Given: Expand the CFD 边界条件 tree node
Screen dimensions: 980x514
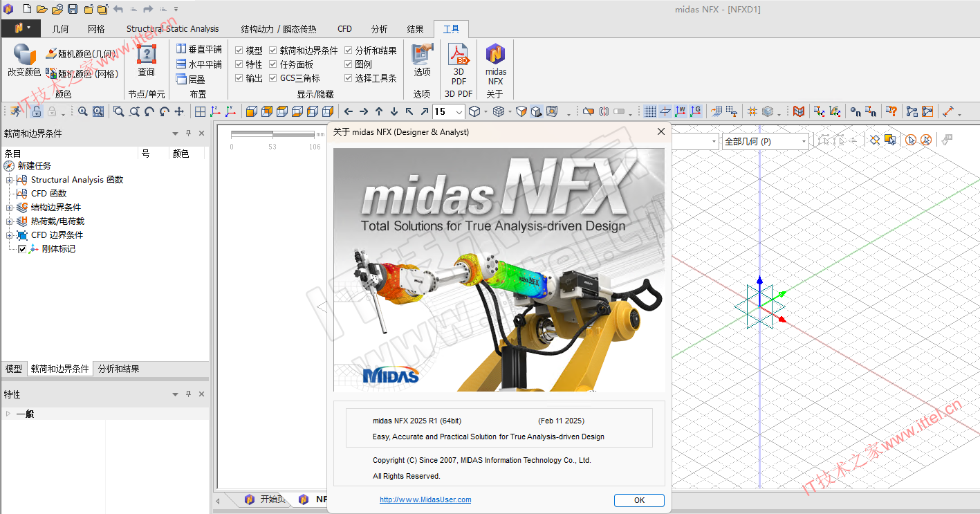Looking at the screenshot, I should [9, 235].
